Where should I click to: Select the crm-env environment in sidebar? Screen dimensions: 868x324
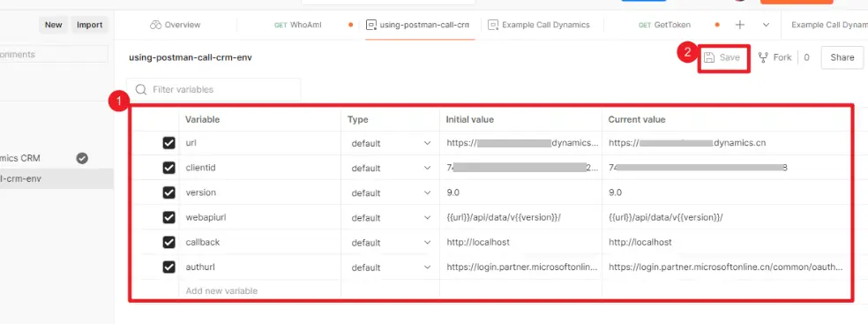[56, 179]
